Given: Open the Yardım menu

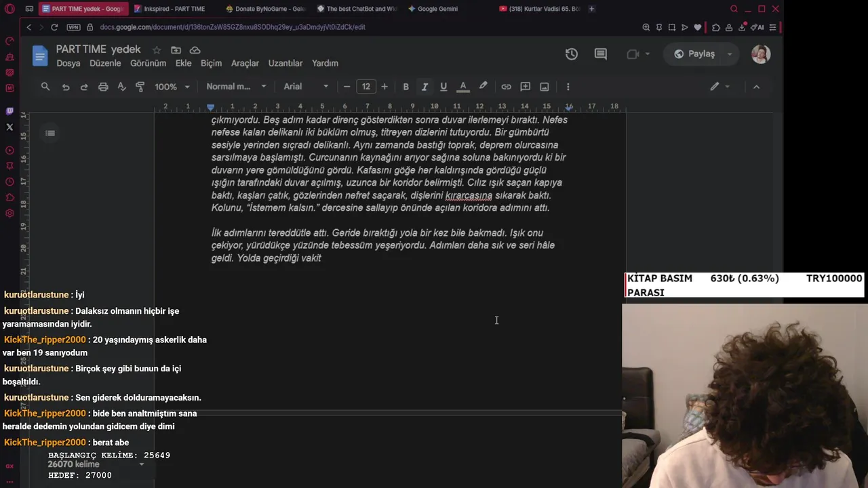Looking at the screenshot, I should click(x=325, y=63).
